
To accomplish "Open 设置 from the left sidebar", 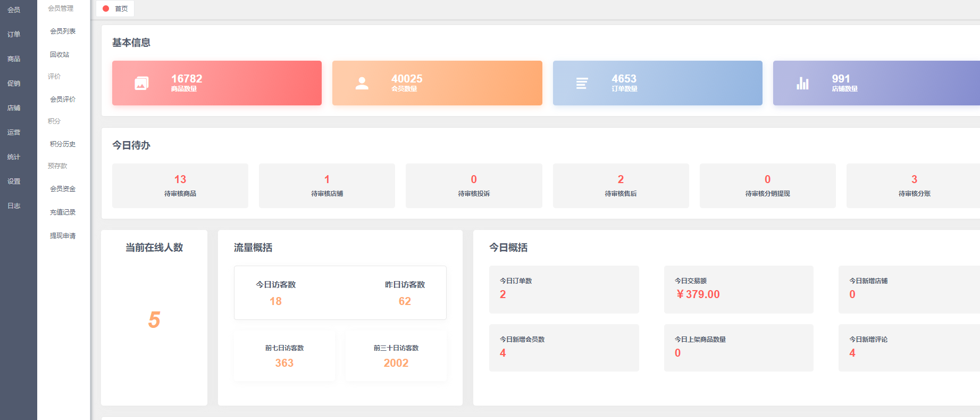I will tap(14, 182).
